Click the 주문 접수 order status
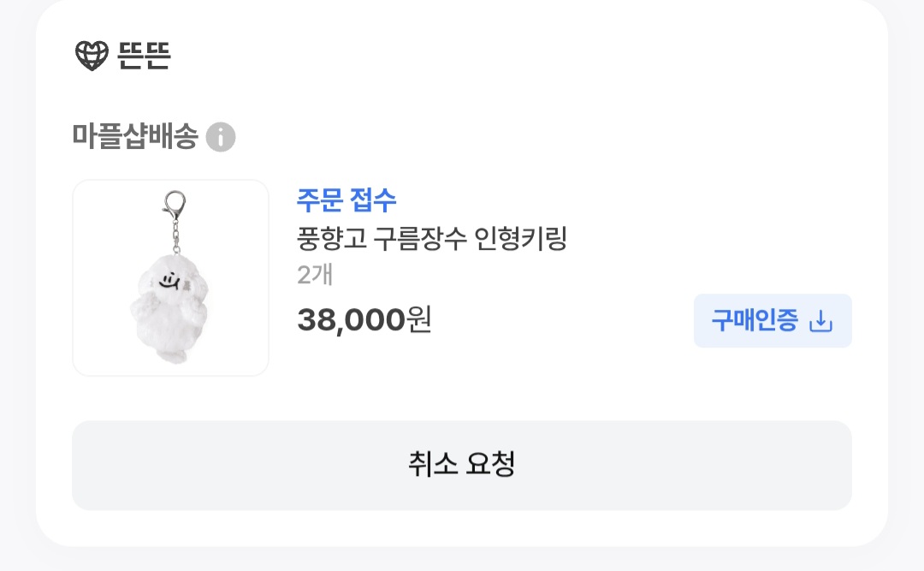Image resolution: width=924 pixels, height=571 pixels. point(346,200)
